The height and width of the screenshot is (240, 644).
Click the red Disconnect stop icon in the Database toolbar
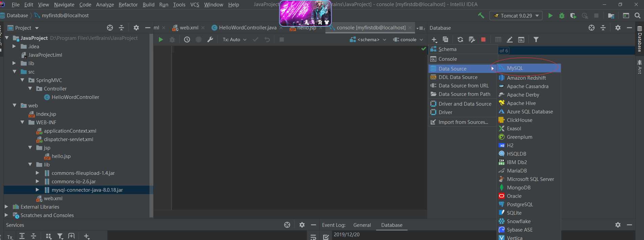[x=483, y=39]
